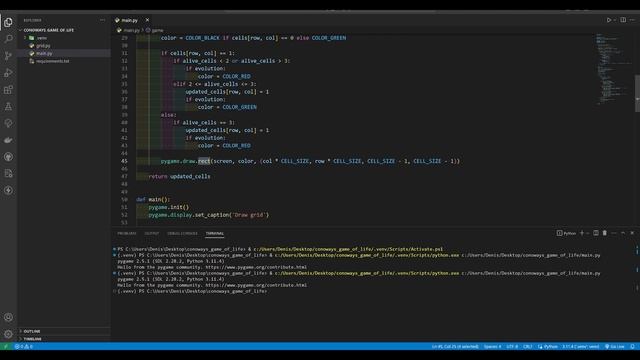Click main.py in the breadcrumb path

point(131,30)
